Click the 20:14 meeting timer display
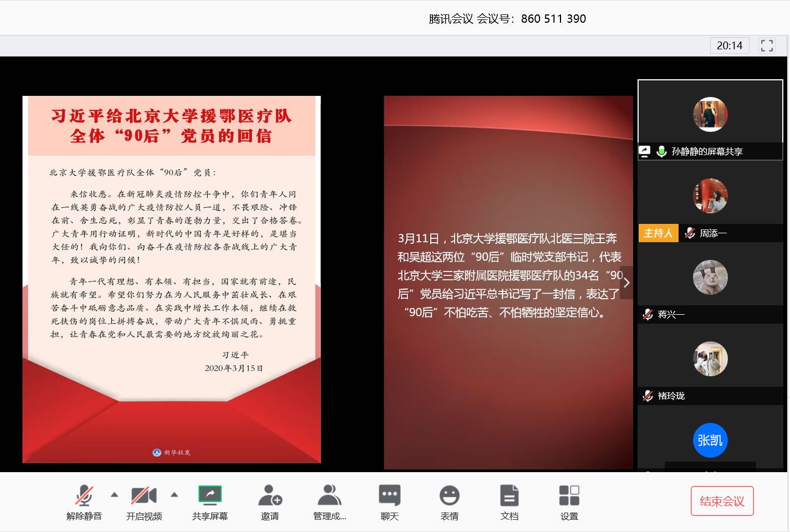The width and height of the screenshot is (790, 532). (x=729, y=45)
